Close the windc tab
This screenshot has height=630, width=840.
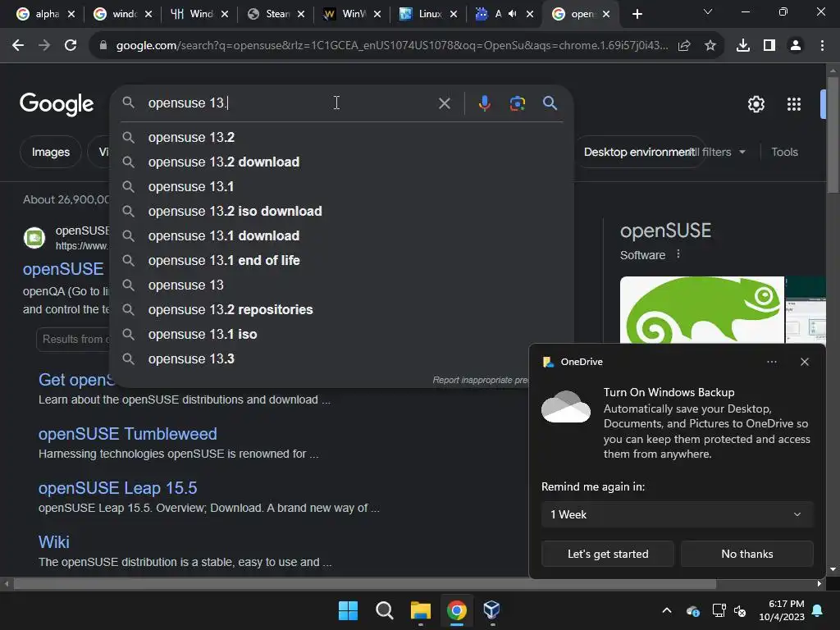148,14
